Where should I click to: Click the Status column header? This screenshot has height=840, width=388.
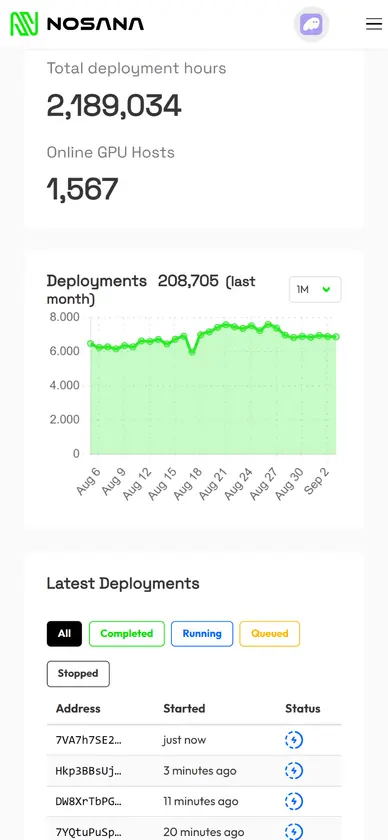pyautogui.click(x=303, y=708)
